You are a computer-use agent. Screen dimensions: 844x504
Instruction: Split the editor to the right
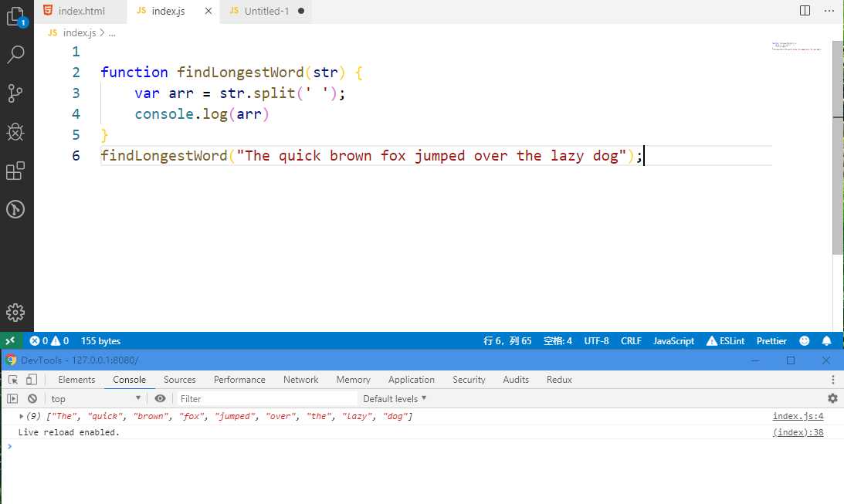(805, 11)
